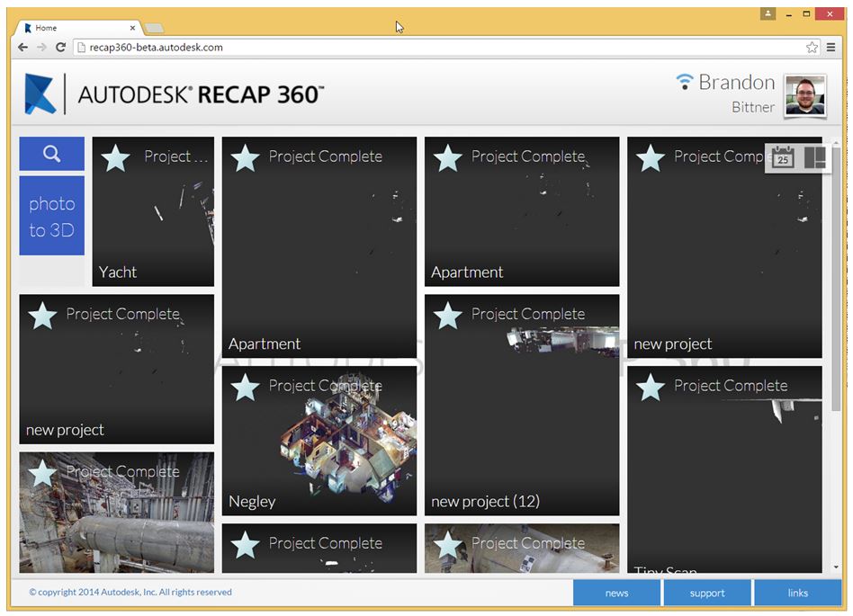Select the Home browser tab
Viewport: 853px width, 616px height.
(x=79, y=28)
